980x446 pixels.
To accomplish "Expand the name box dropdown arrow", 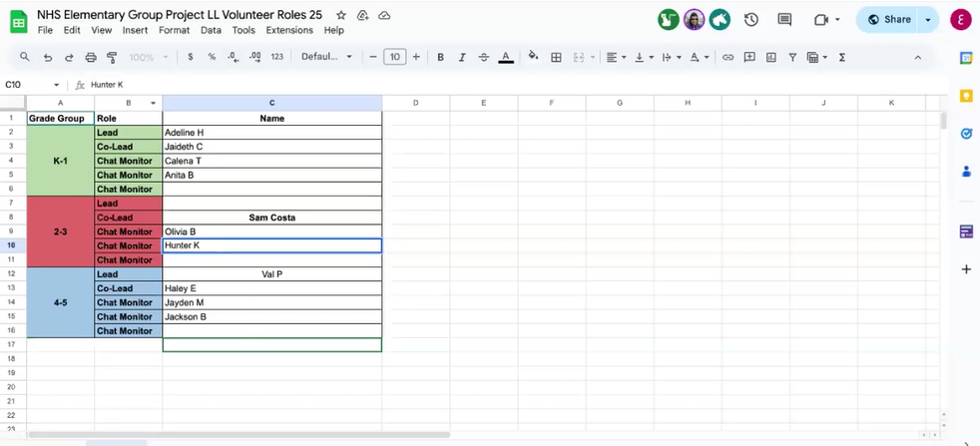I will click(56, 85).
